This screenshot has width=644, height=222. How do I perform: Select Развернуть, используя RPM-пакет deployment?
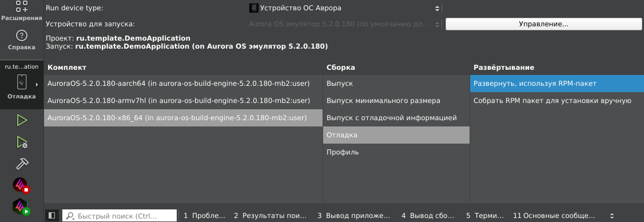pos(557,84)
